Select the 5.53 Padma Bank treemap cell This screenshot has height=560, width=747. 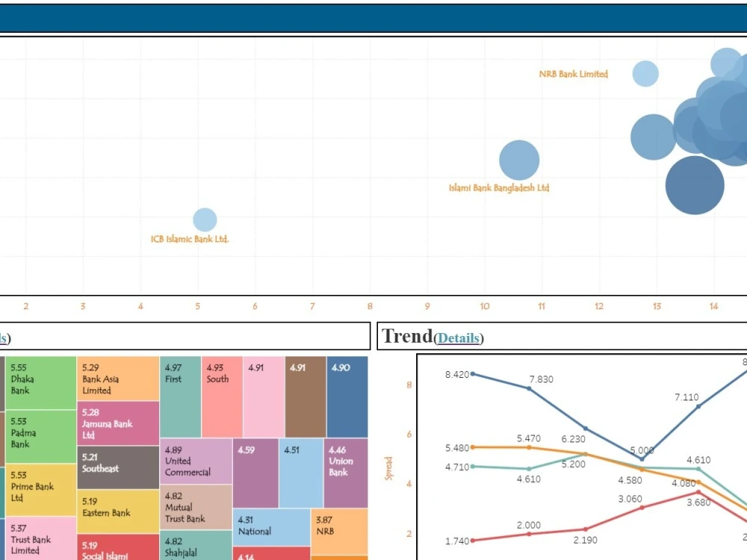pos(40,437)
